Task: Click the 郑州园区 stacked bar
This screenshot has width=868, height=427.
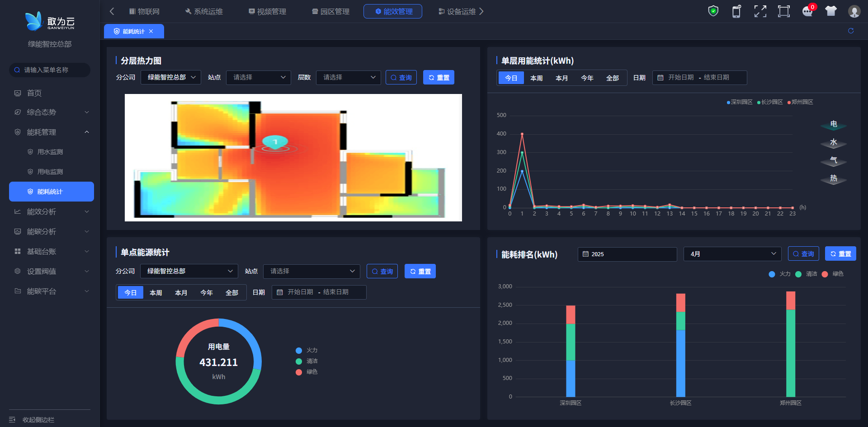Action: click(x=791, y=344)
